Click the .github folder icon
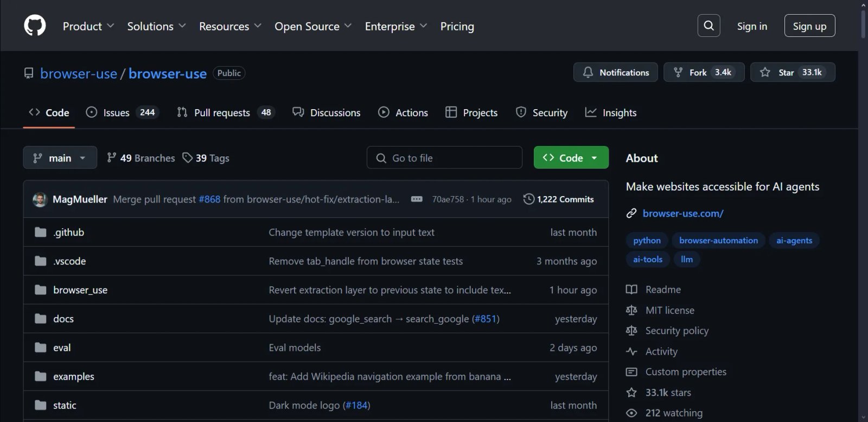The image size is (868, 422). tap(41, 232)
